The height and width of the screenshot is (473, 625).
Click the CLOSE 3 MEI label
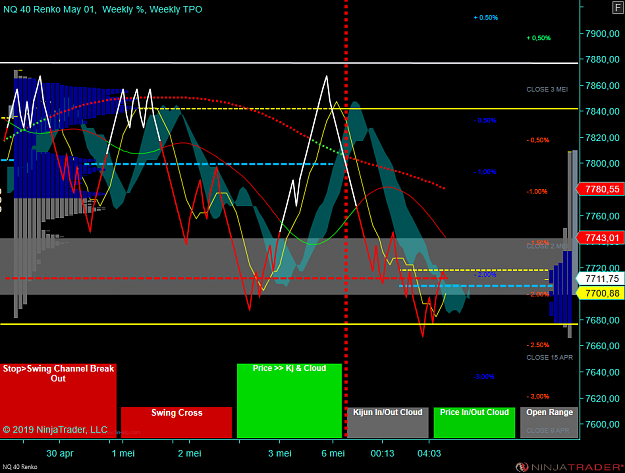coord(547,90)
